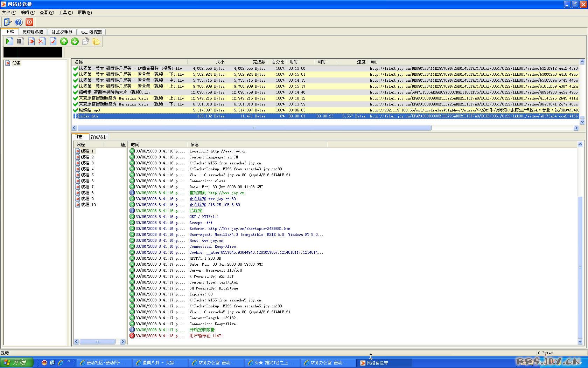Click the 时间 log column header

[x=158, y=144]
